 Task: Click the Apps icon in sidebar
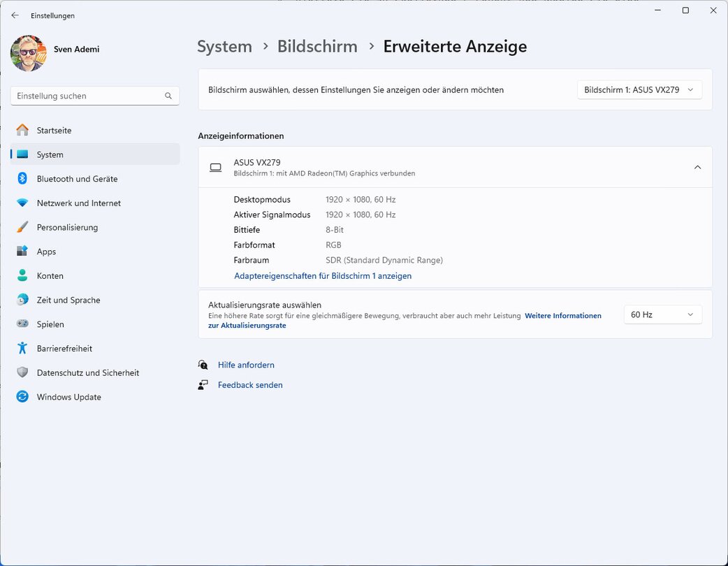22,252
